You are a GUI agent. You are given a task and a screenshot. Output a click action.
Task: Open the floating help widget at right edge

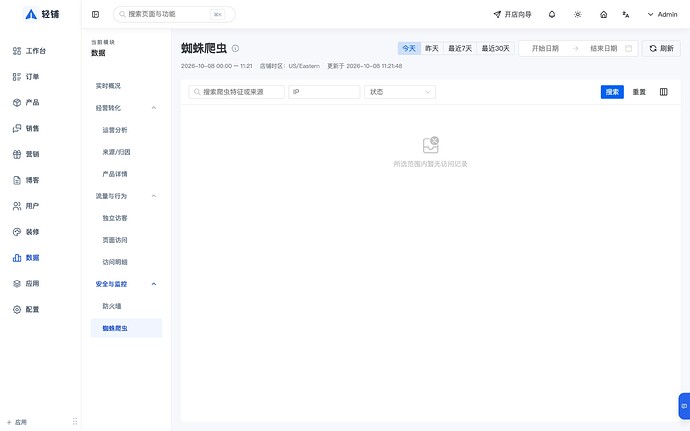pos(684,406)
